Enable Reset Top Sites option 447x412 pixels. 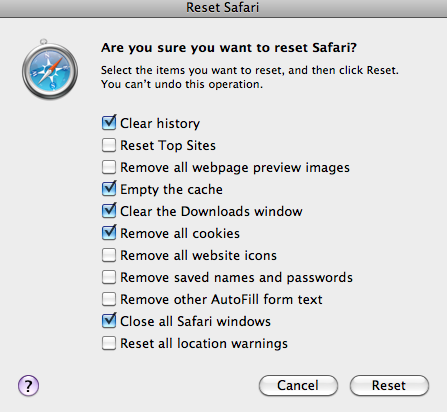(x=109, y=145)
